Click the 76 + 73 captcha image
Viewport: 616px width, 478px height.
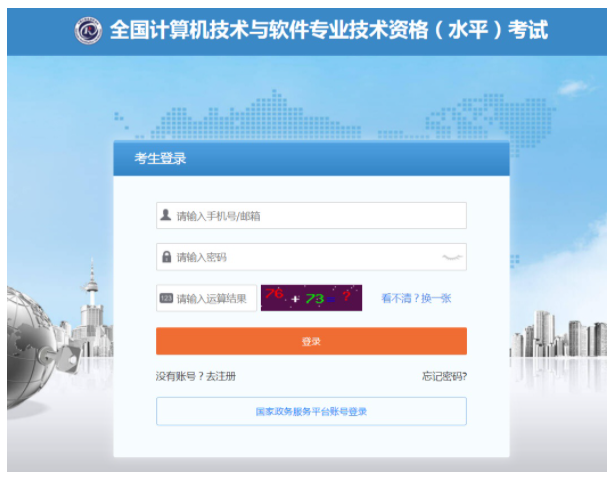tap(311, 298)
